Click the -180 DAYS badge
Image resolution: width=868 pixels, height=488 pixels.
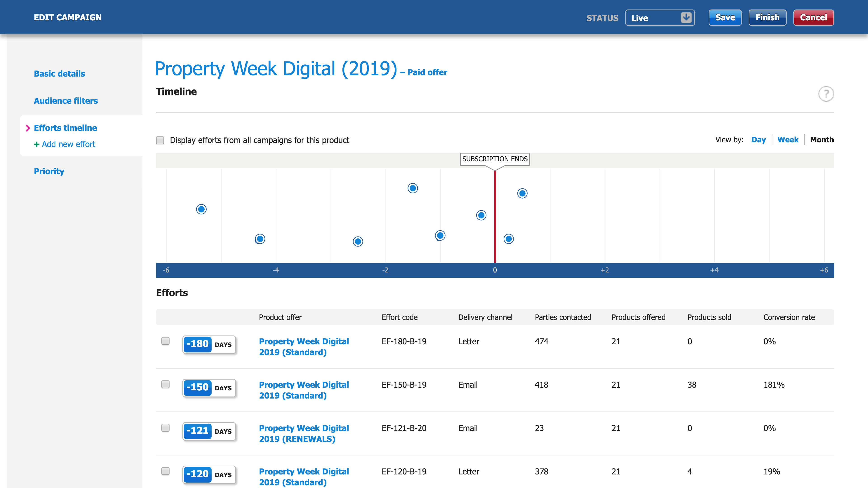pyautogui.click(x=209, y=344)
